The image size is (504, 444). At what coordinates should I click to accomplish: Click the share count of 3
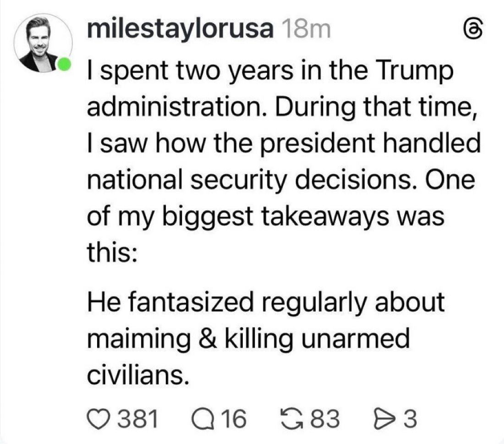point(411,419)
